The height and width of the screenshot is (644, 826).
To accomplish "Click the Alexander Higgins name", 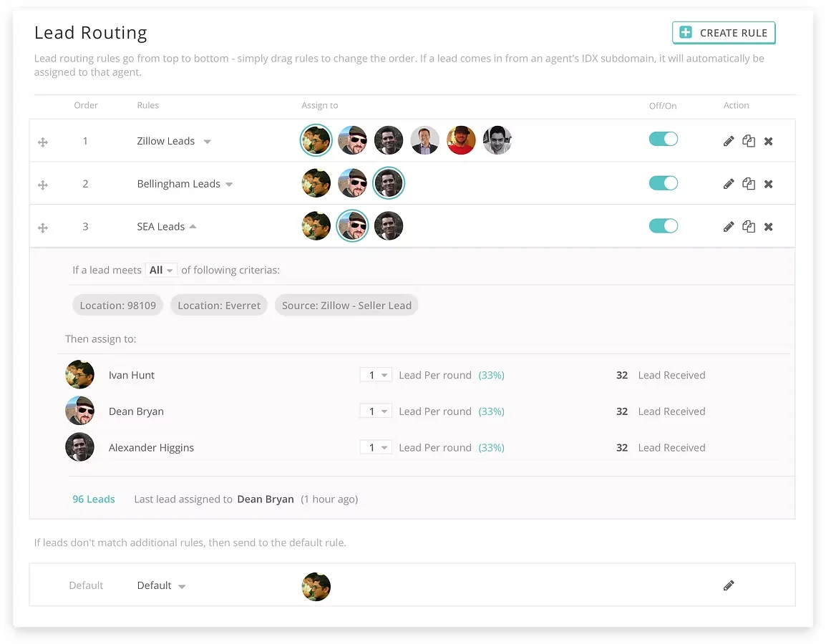I will 151,448.
